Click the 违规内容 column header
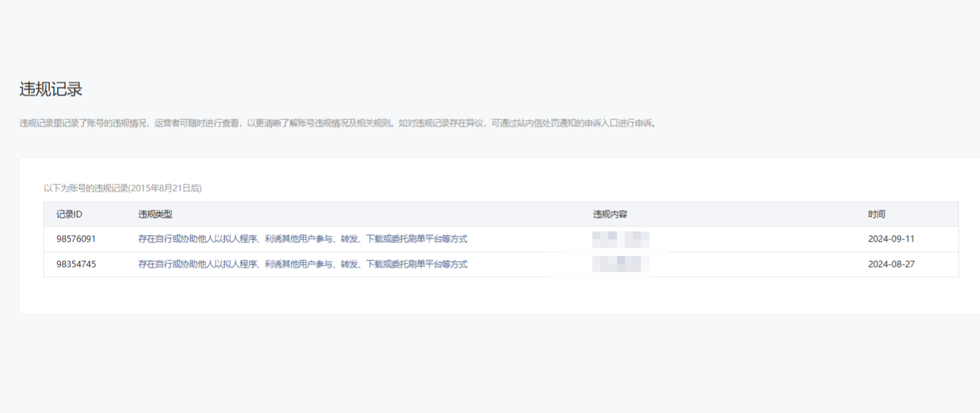980x413 pixels. [x=610, y=214]
